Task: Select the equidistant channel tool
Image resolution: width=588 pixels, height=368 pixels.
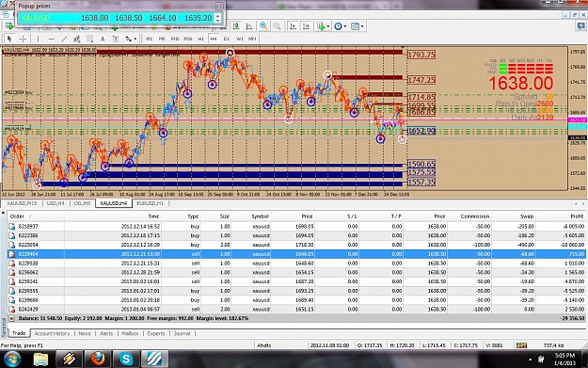Action: (x=77, y=39)
